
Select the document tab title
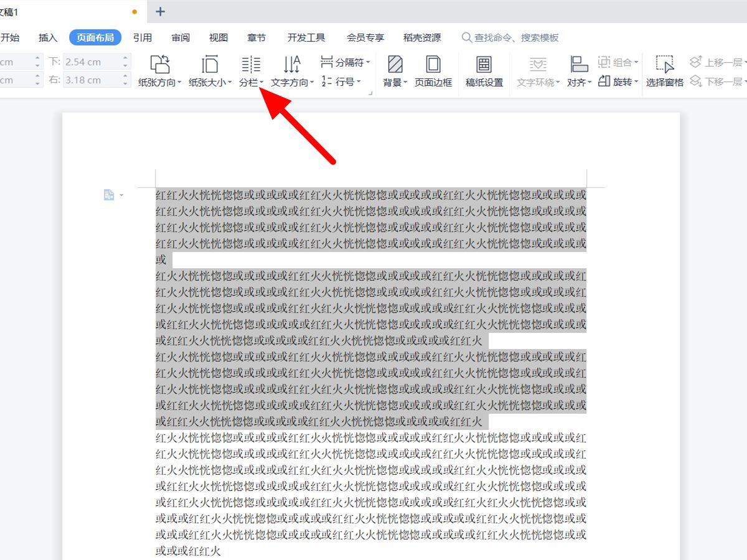point(9,12)
